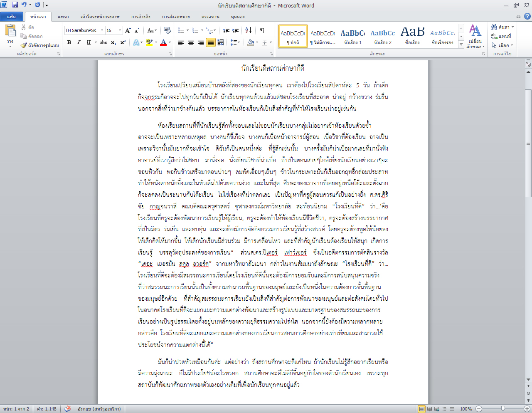Undo the last action
532x413 pixels.
(24, 5)
